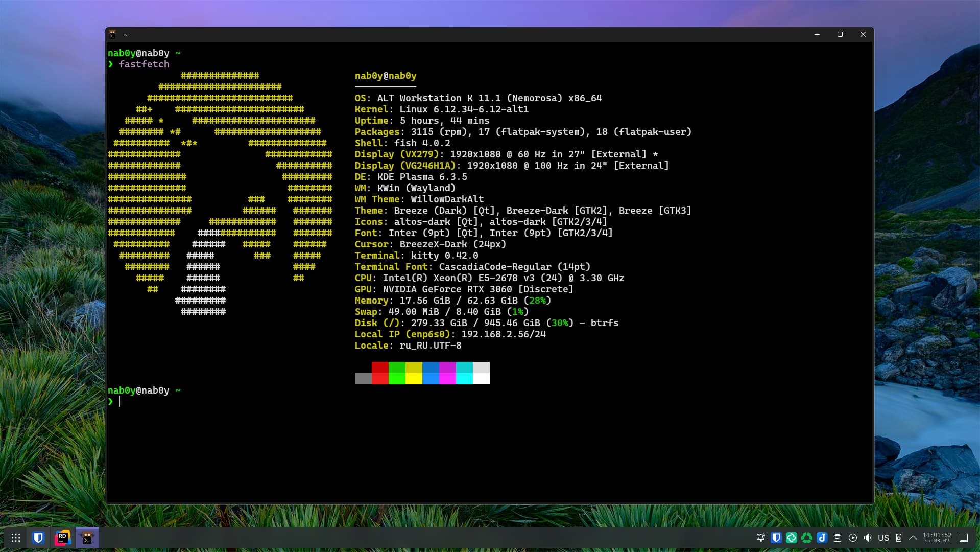Image resolution: width=980 pixels, height=552 pixels.
Task: Click the 'WM: KWin (Wayland)' line
Action: 405,188
